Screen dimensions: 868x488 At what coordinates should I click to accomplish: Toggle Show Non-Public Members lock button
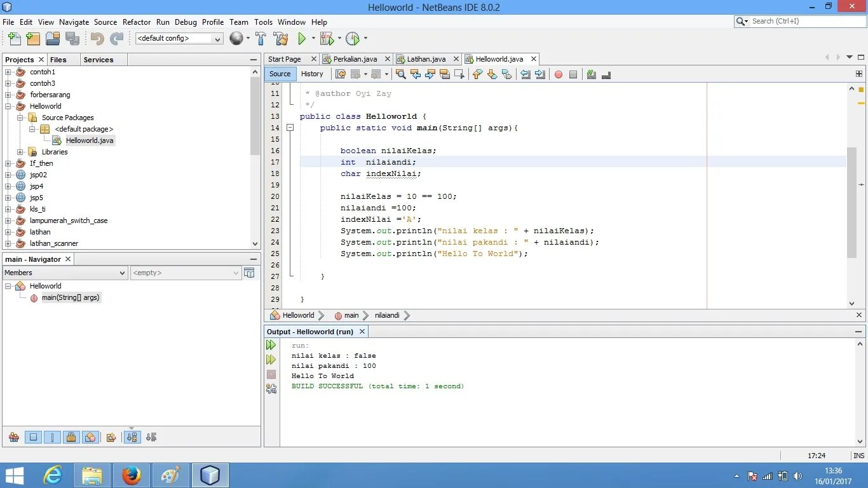[71, 437]
